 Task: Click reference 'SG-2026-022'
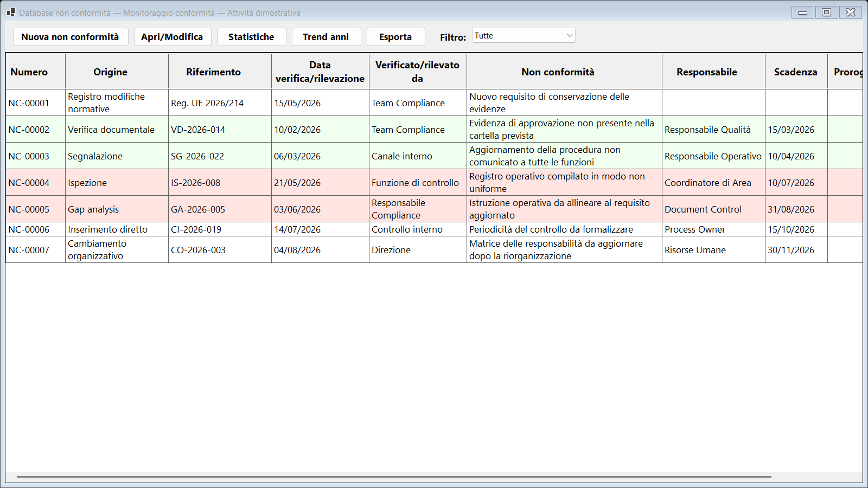(x=220, y=156)
